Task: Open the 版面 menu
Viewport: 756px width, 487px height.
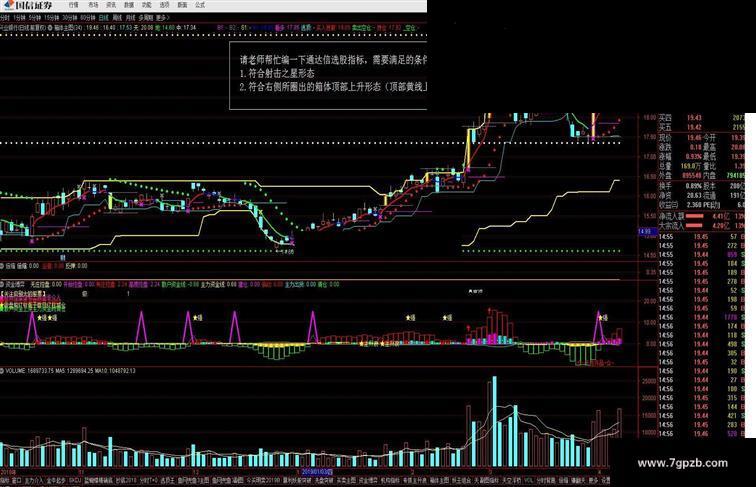Action: pos(182,5)
